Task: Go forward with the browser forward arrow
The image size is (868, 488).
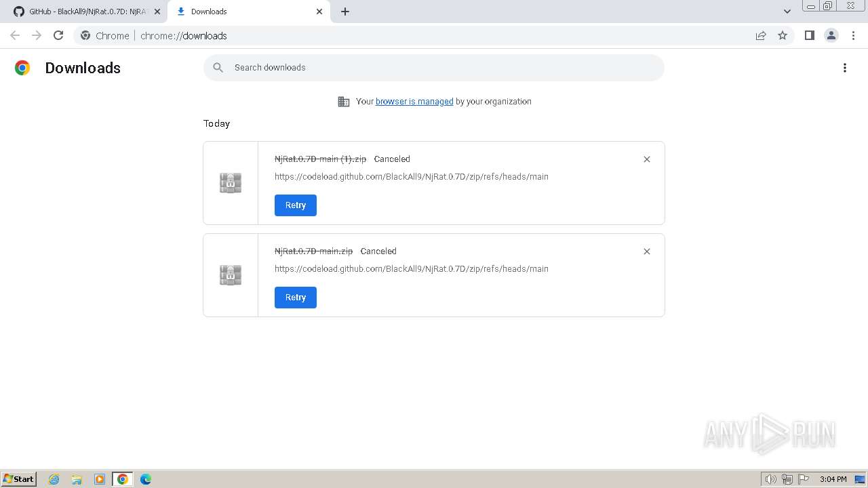Action: pos(37,35)
